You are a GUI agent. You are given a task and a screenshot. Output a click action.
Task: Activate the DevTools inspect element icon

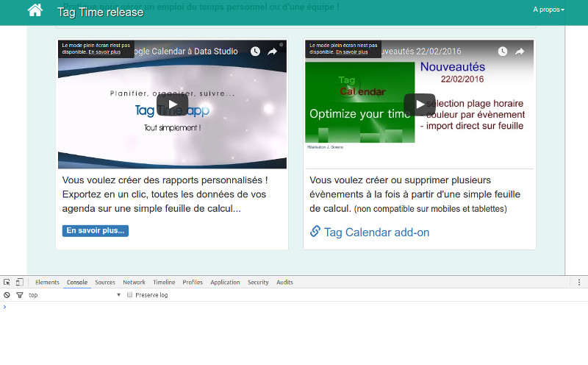coord(7,282)
